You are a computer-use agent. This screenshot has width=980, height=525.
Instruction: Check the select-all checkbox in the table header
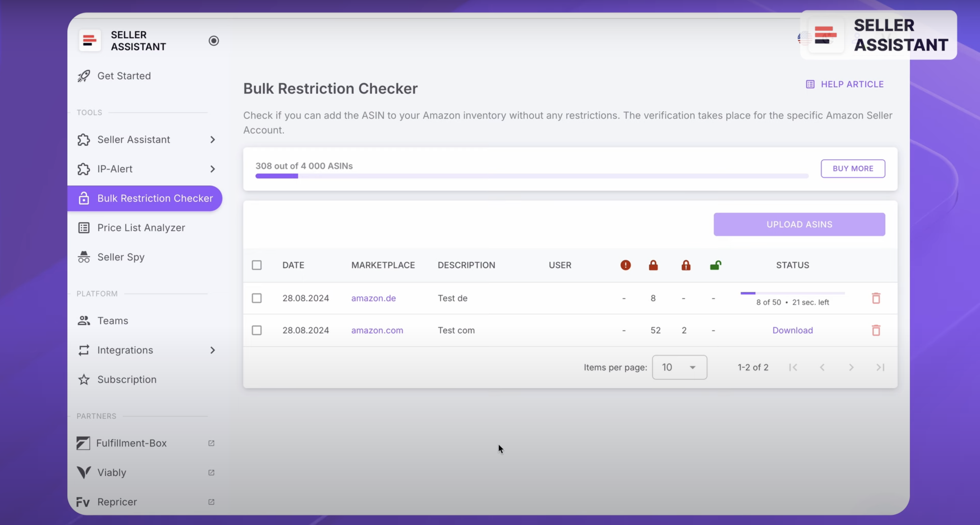257,265
